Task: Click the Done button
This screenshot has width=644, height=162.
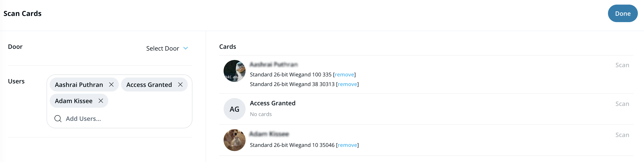Action: 622,13
